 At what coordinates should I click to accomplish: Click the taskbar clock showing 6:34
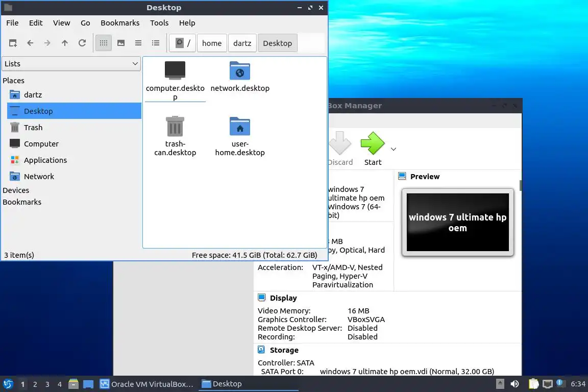point(578,384)
